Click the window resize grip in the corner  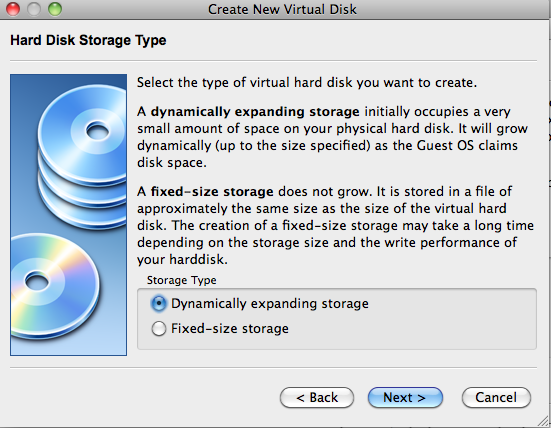coord(544,421)
